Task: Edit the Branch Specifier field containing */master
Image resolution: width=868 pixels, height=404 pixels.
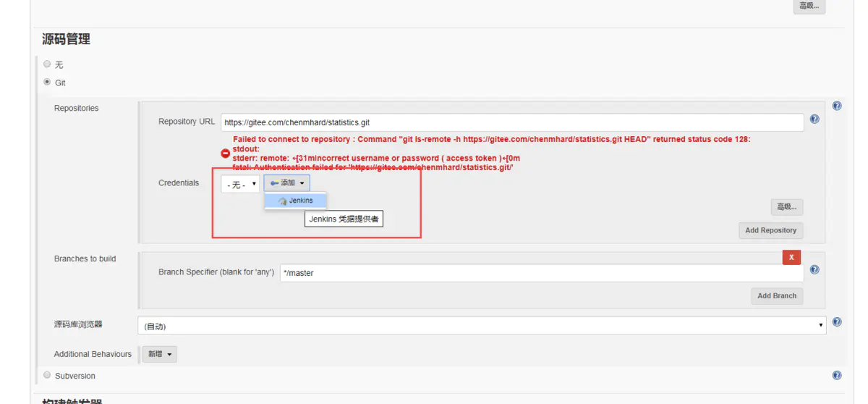Action: coord(542,273)
